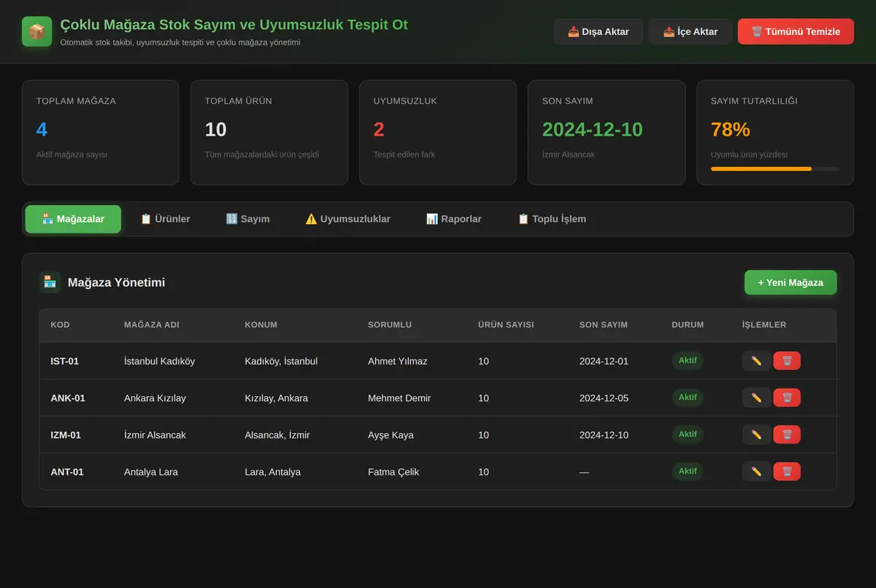Click the Lara, Antalya location cell
Viewport: 876px width, 588px height.
pyautogui.click(x=273, y=472)
